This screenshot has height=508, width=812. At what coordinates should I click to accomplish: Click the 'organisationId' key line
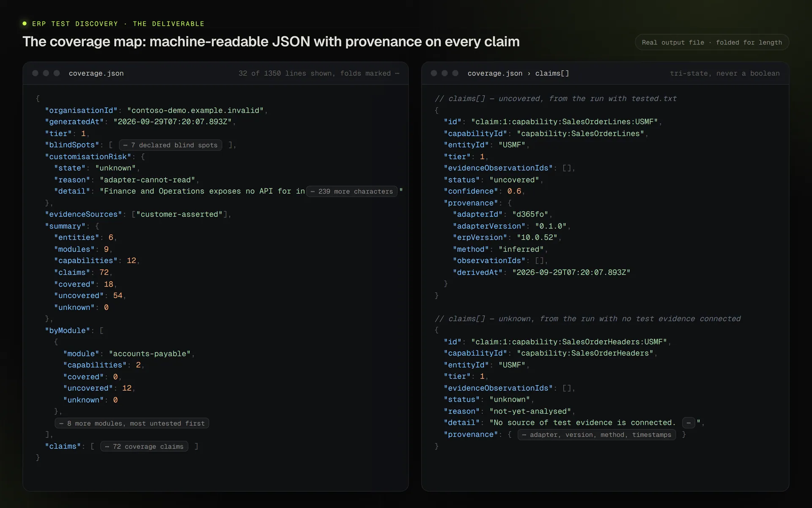point(156,110)
